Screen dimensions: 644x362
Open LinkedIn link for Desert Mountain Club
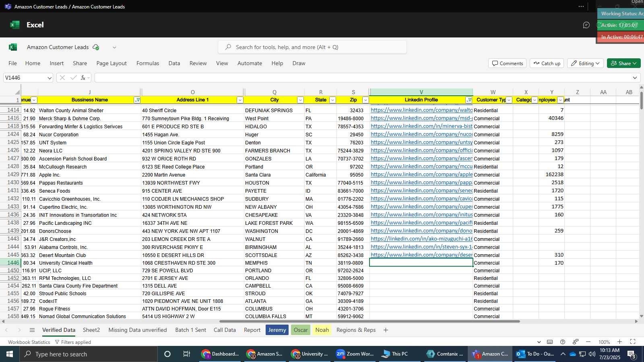(421, 255)
